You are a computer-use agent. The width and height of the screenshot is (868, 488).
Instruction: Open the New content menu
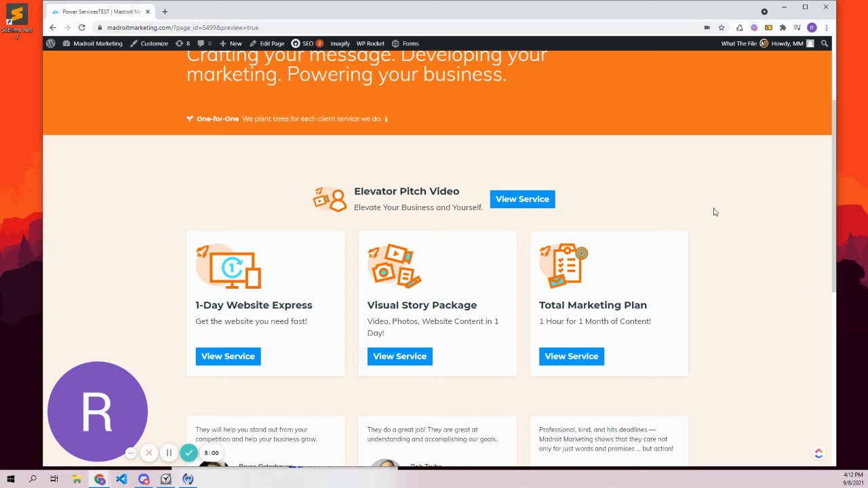tap(231, 43)
